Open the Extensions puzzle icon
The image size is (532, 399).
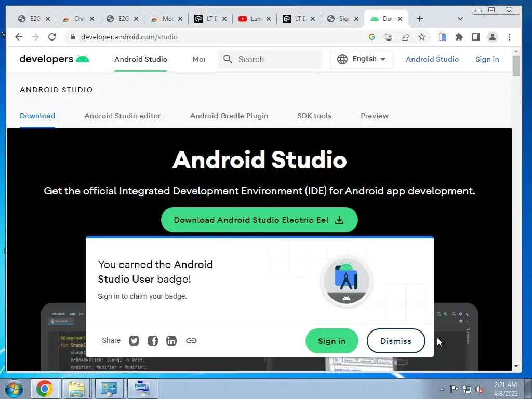tap(459, 37)
